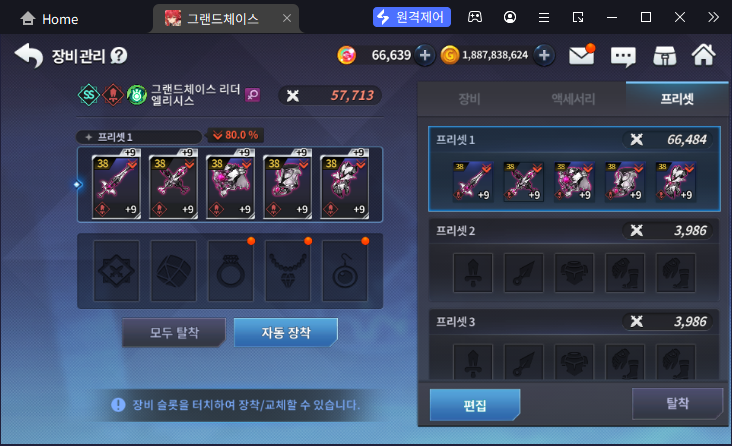Add gold with plus beside 1,887,838,624

544,56
